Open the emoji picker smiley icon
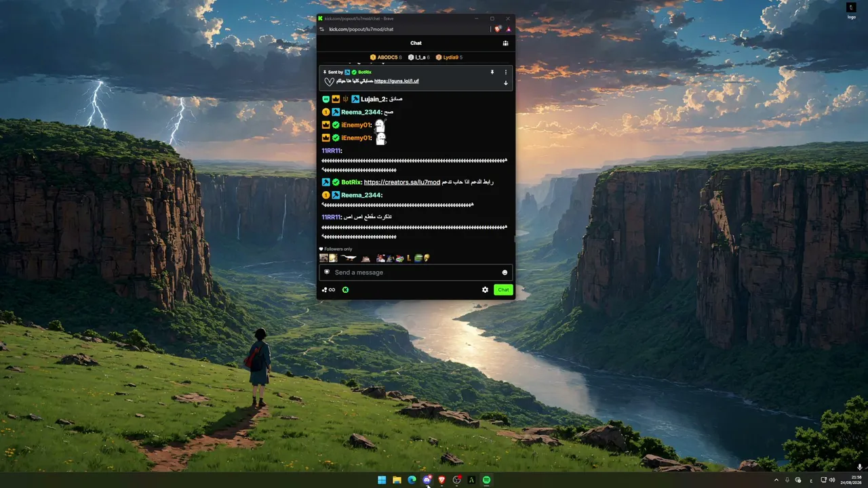The image size is (868, 488). (x=505, y=272)
